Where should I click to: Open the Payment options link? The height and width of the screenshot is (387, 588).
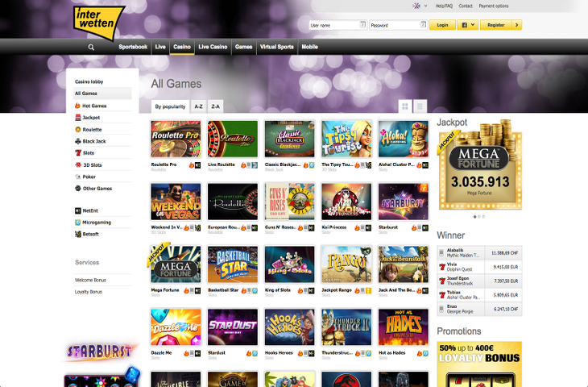tap(494, 6)
